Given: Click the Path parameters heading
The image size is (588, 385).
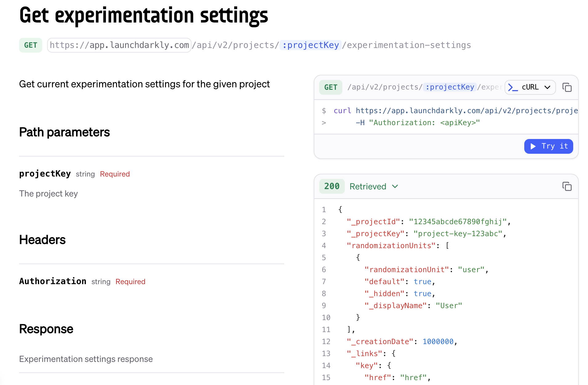Looking at the screenshot, I should point(64,132).
